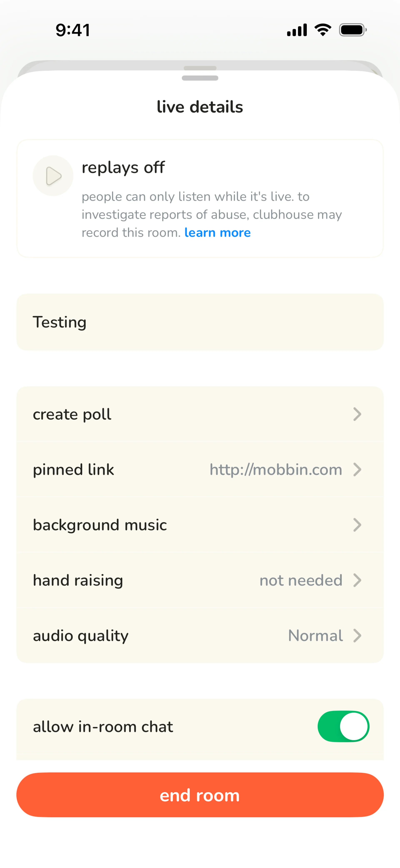The height and width of the screenshot is (868, 400).
Task: Open audio quality chevron arrow
Action: 357,635
